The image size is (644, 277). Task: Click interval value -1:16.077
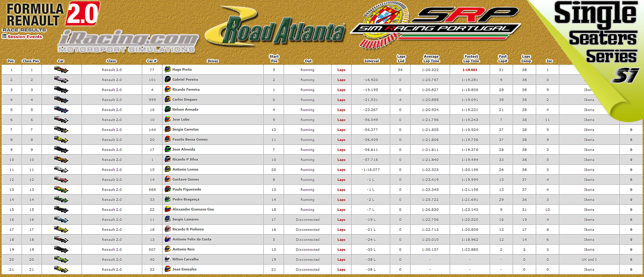(x=370, y=170)
